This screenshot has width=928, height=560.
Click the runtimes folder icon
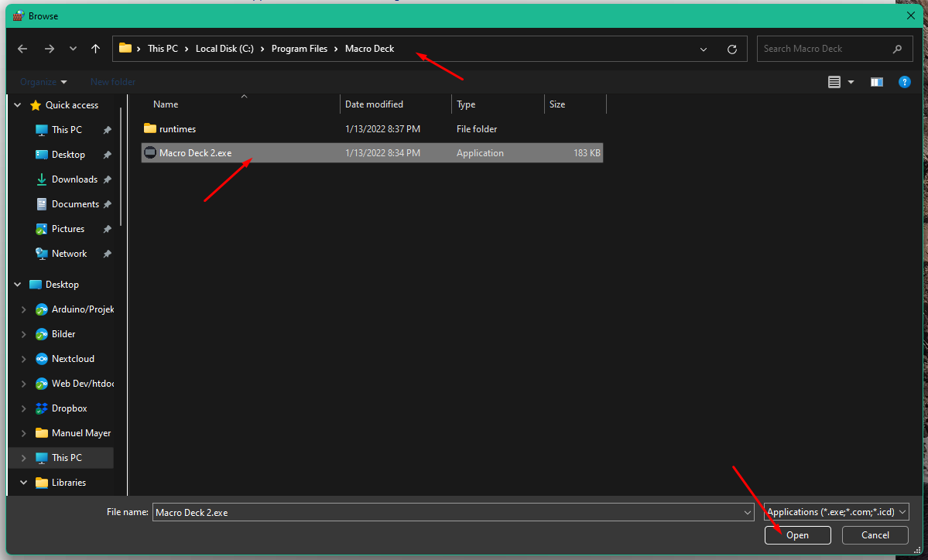(149, 128)
